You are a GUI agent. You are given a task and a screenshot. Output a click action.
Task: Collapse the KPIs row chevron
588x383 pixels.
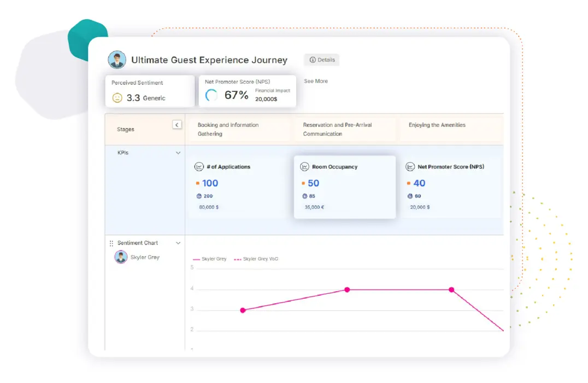(x=178, y=153)
